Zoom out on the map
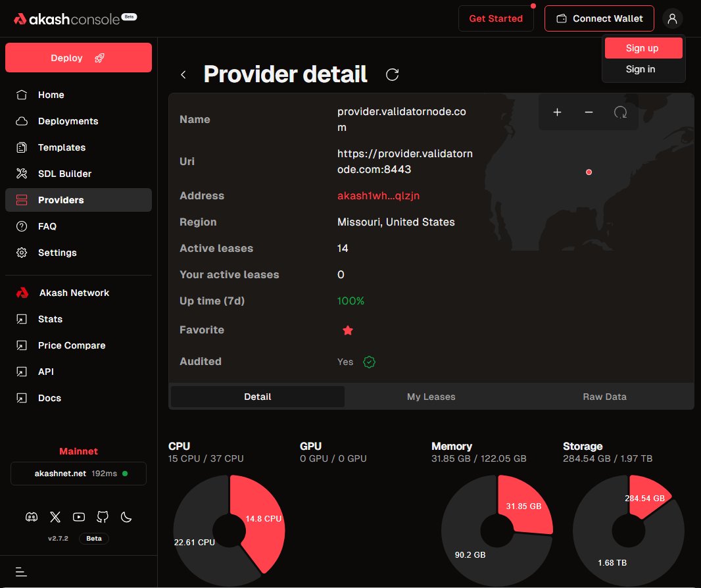This screenshot has height=588, width=701. coord(589,112)
